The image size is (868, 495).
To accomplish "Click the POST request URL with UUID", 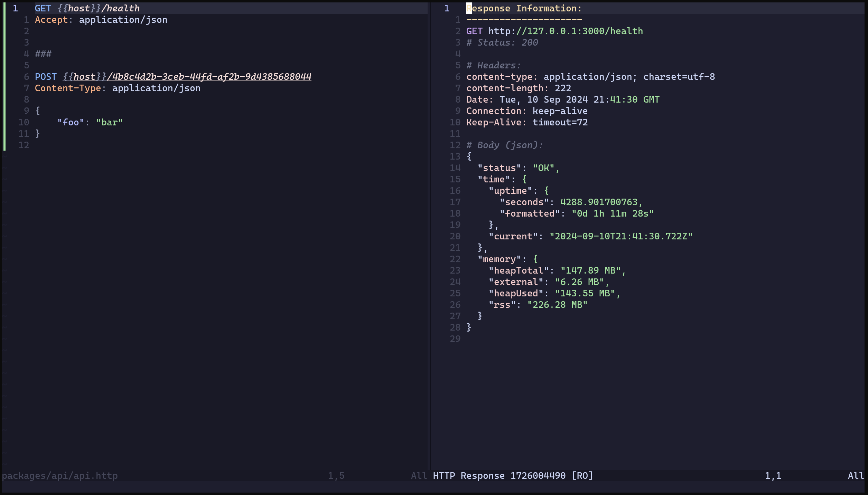I will 187,77.
